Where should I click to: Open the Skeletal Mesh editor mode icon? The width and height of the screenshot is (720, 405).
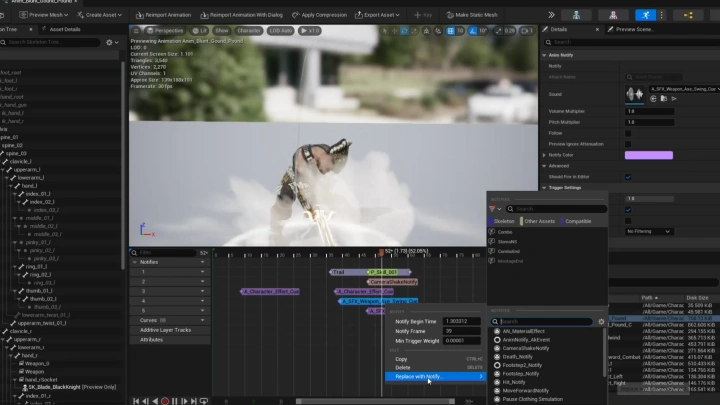[613, 15]
